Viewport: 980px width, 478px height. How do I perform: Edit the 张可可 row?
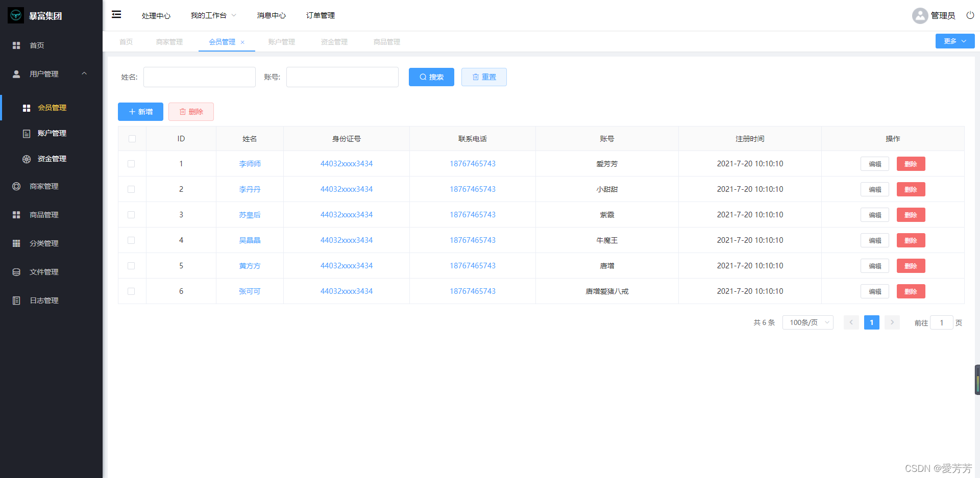(875, 291)
